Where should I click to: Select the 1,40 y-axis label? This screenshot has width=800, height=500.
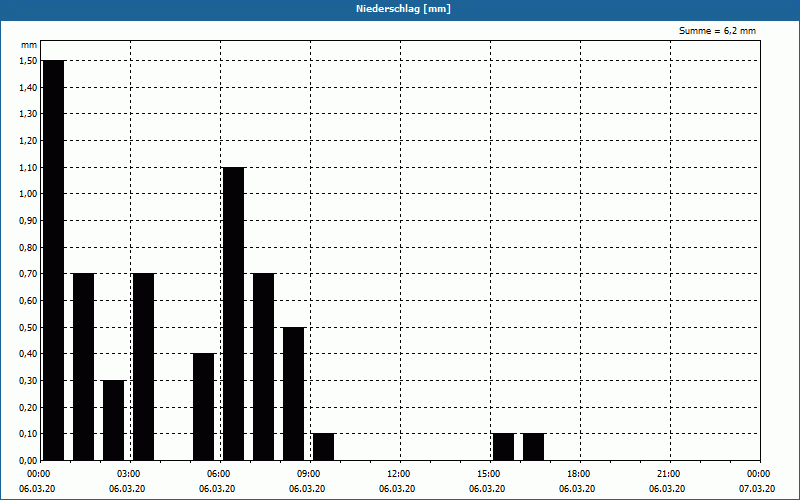tap(28, 88)
